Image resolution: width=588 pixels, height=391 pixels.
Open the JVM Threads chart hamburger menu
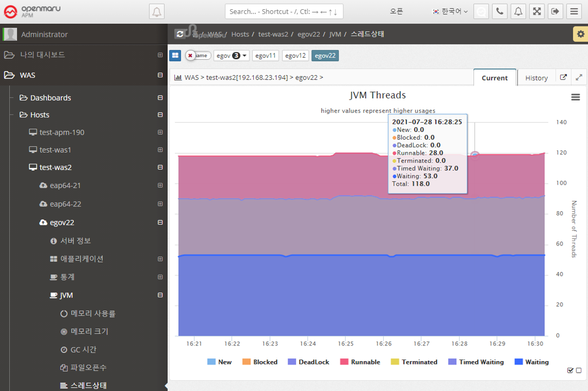[576, 97]
